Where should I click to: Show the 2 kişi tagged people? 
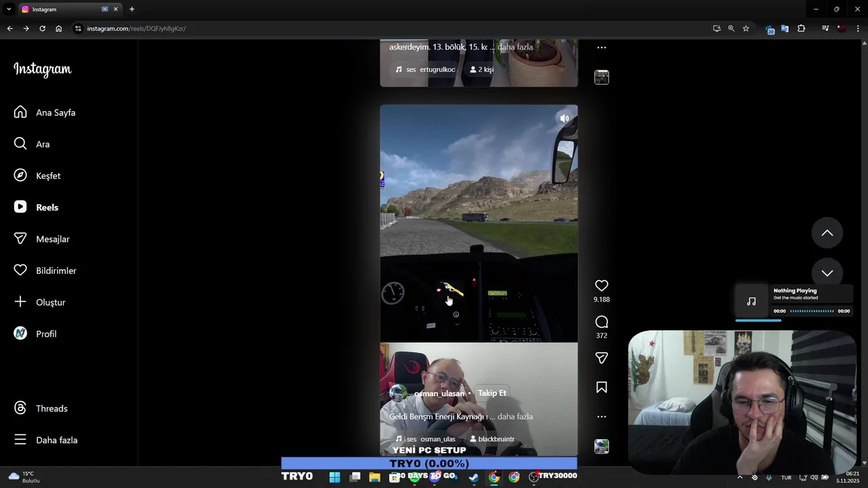click(481, 70)
